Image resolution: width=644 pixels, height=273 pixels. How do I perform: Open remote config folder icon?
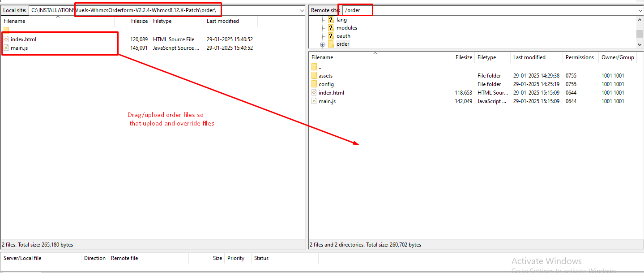[x=314, y=84]
